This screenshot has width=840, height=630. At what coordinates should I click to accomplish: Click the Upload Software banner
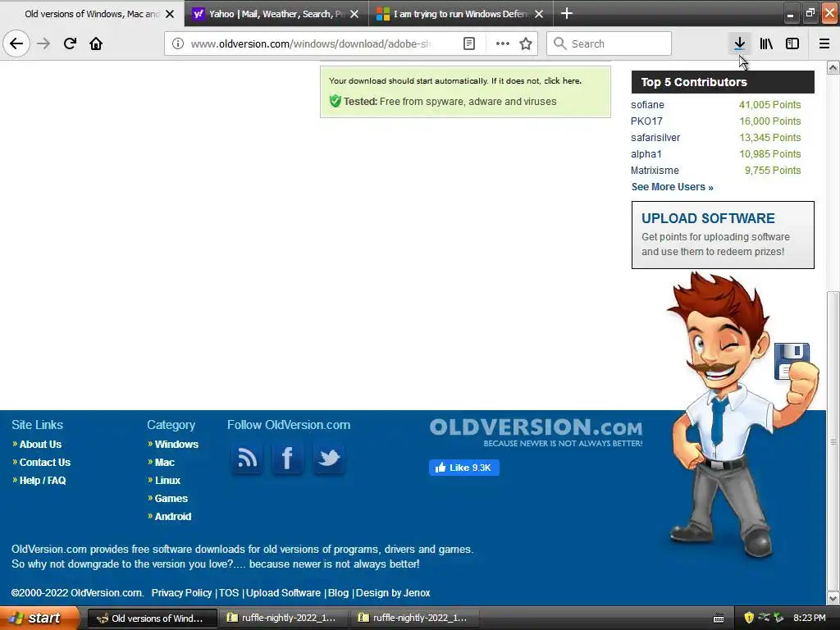pos(723,235)
